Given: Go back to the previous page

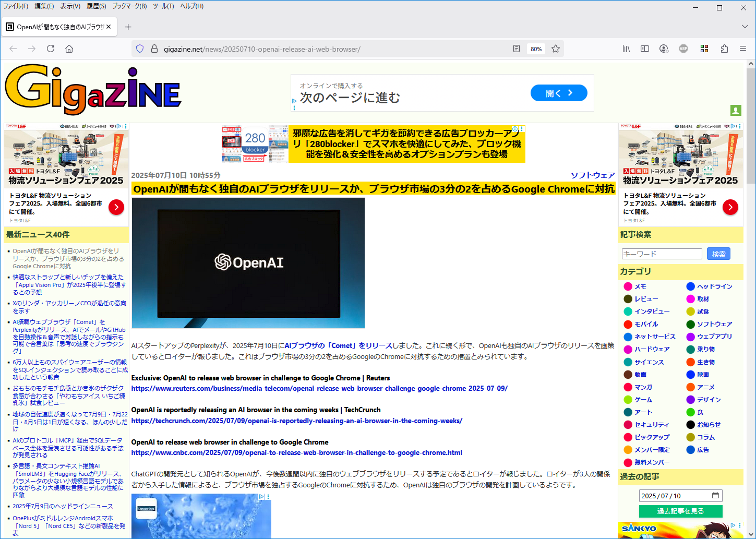Looking at the screenshot, I should click(x=13, y=49).
